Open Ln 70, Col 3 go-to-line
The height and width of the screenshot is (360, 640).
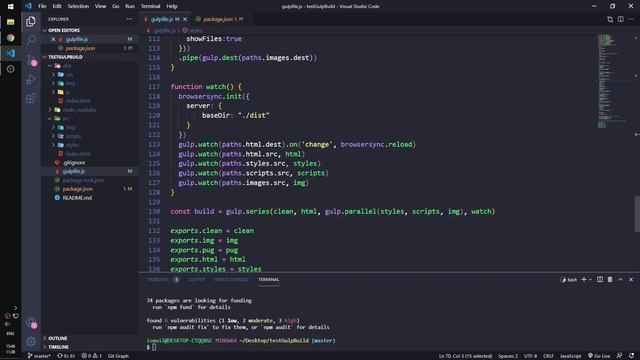pos(465,356)
